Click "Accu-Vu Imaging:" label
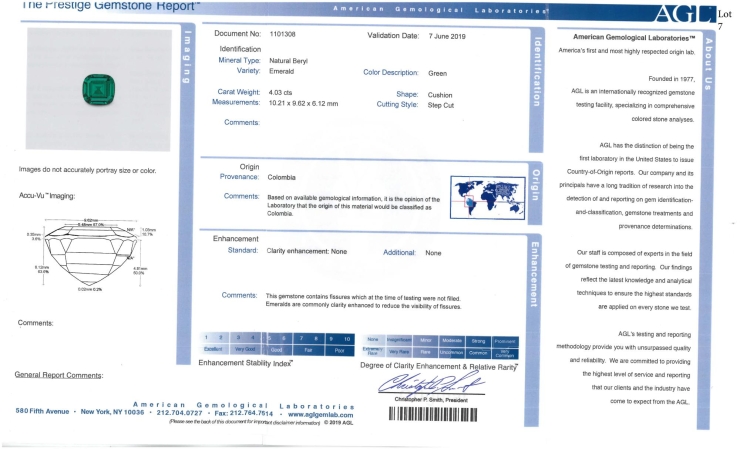 coord(47,195)
